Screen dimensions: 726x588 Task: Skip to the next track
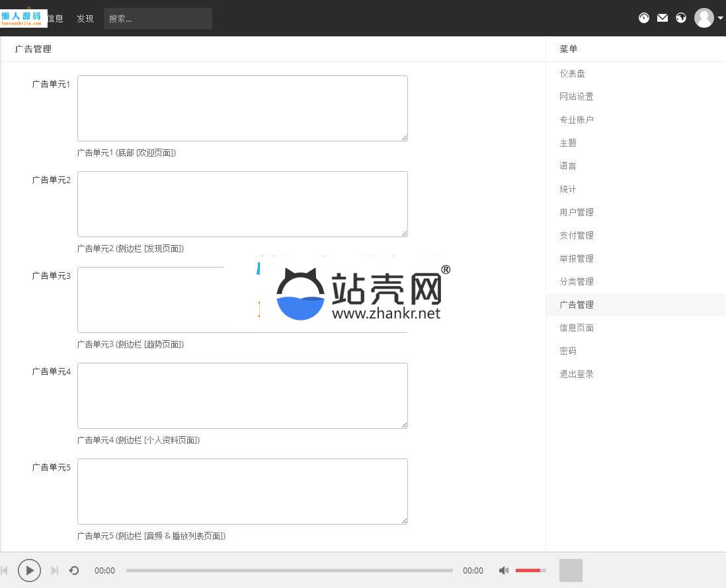point(55,570)
